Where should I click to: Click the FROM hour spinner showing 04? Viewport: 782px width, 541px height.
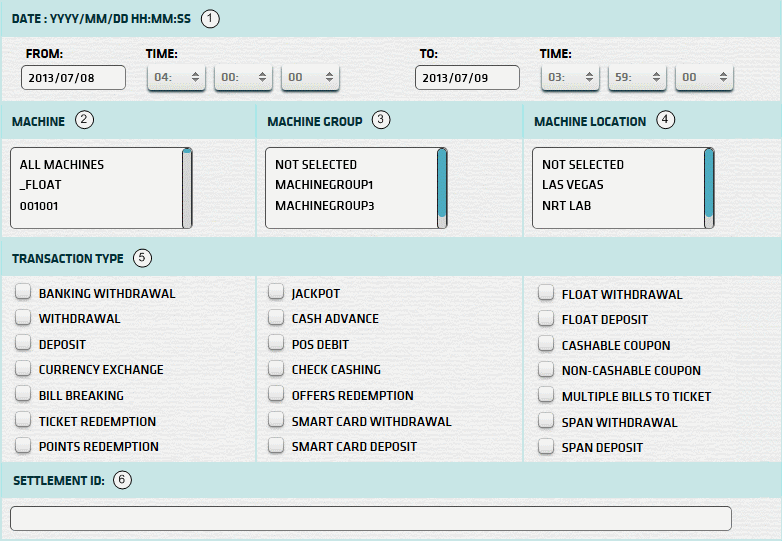click(x=176, y=78)
